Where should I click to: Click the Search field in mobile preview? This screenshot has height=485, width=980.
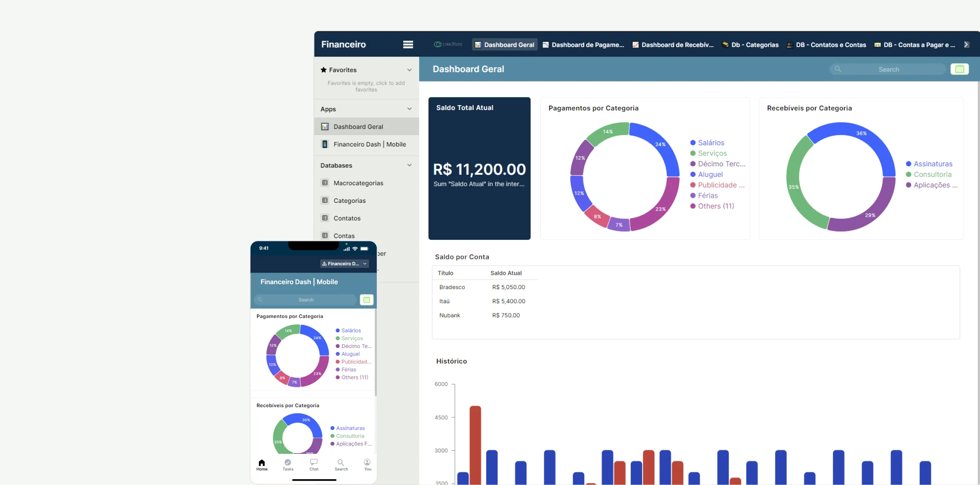click(x=305, y=300)
